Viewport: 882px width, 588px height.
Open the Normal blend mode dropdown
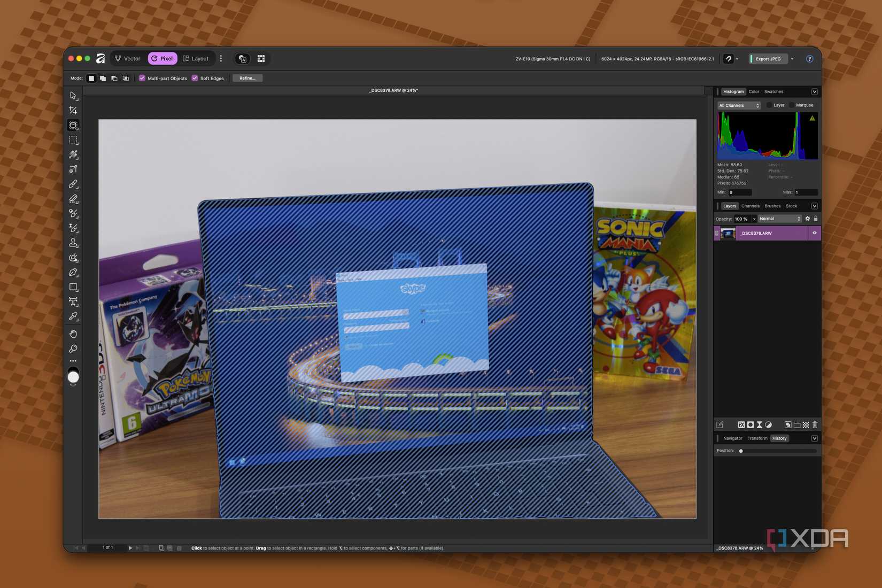(x=780, y=219)
